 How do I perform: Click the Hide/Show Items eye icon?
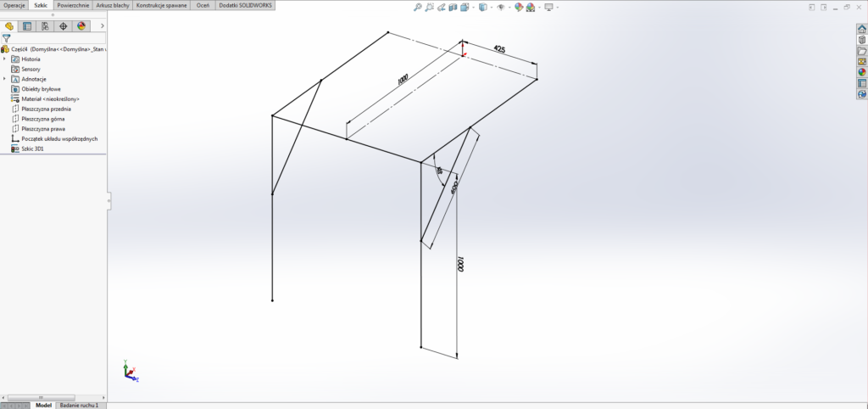pyautogui.click(x=500, y=7)
